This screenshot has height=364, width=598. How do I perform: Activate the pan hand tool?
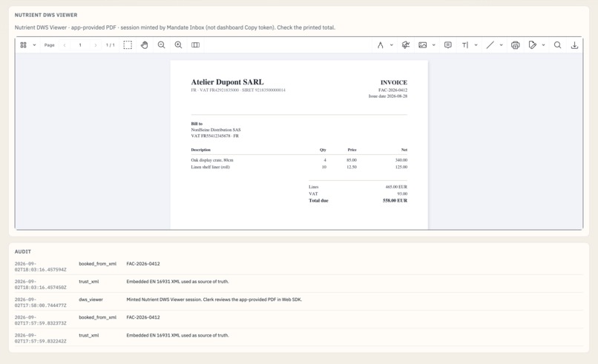144,45
